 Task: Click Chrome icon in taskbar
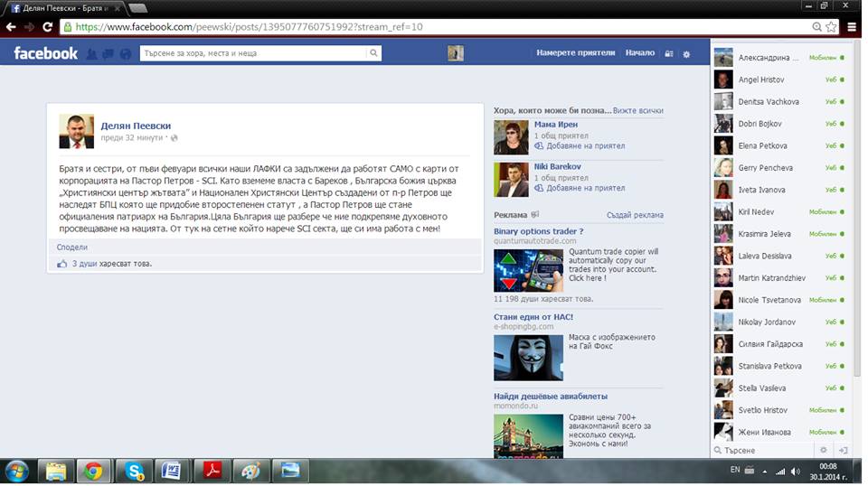[x=93, y=471]
